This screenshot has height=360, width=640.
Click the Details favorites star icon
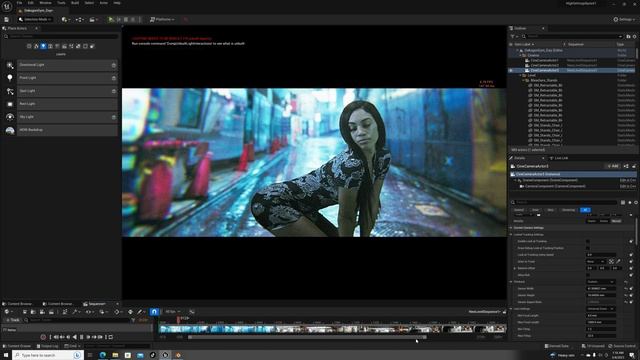pos(630,202)
